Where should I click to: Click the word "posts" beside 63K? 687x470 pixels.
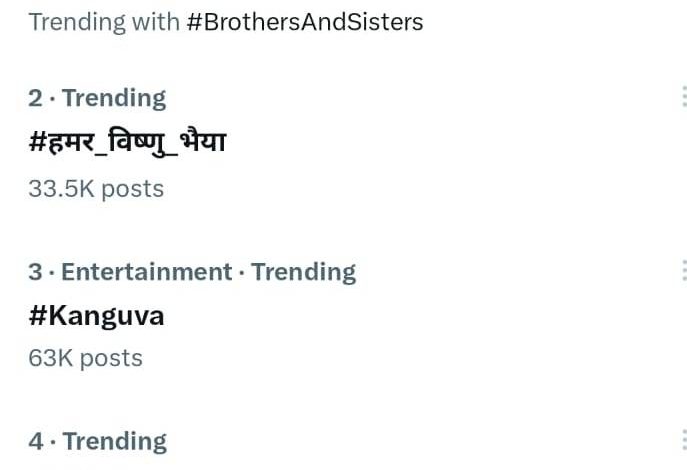point(110,357)
